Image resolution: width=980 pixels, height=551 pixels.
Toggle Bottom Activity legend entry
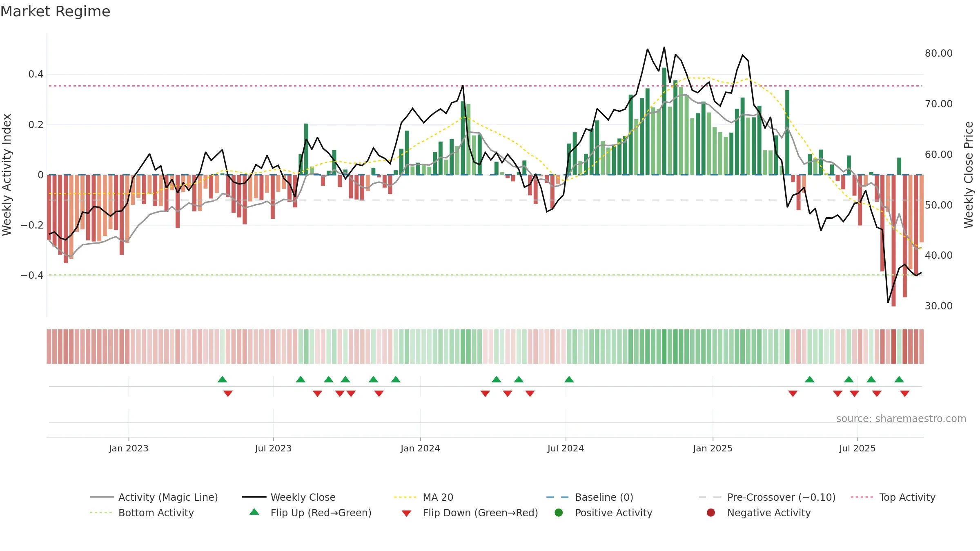(x=142, y=513)
